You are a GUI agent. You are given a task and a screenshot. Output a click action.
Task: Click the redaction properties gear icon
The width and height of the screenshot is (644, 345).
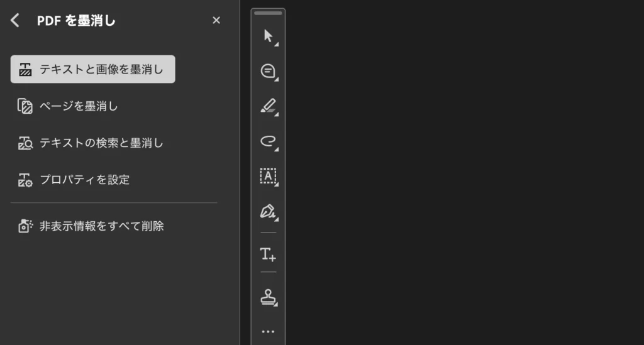coord(25,180)
